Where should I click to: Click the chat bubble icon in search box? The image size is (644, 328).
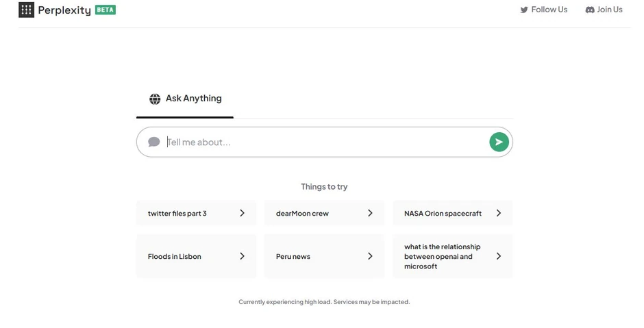154,142
